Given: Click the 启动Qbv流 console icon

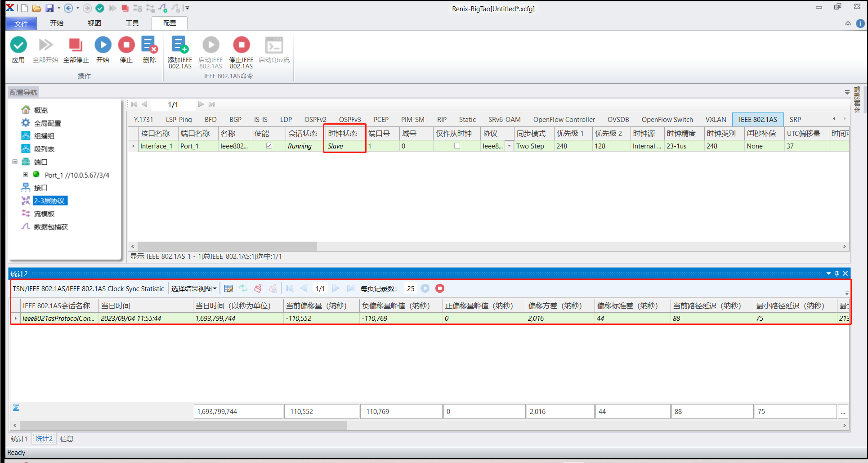Looking at the screenshot, I should pos(274,45).
